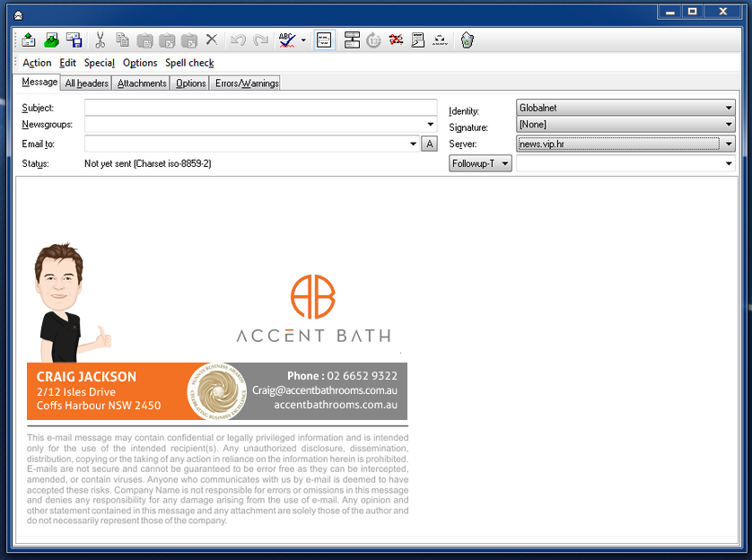Open the Spell check menu
This screenshot has height=560, width=752.
tap(189, 63)
